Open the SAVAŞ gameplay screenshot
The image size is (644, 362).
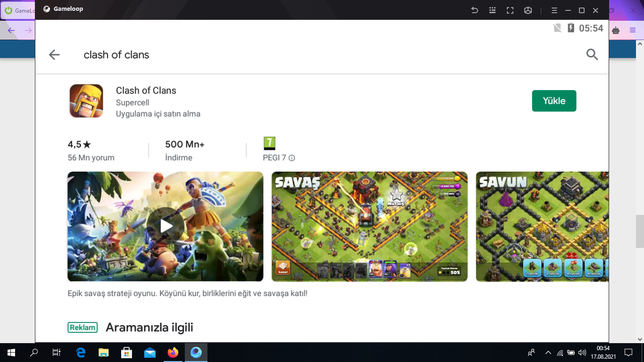click(370, 226)
